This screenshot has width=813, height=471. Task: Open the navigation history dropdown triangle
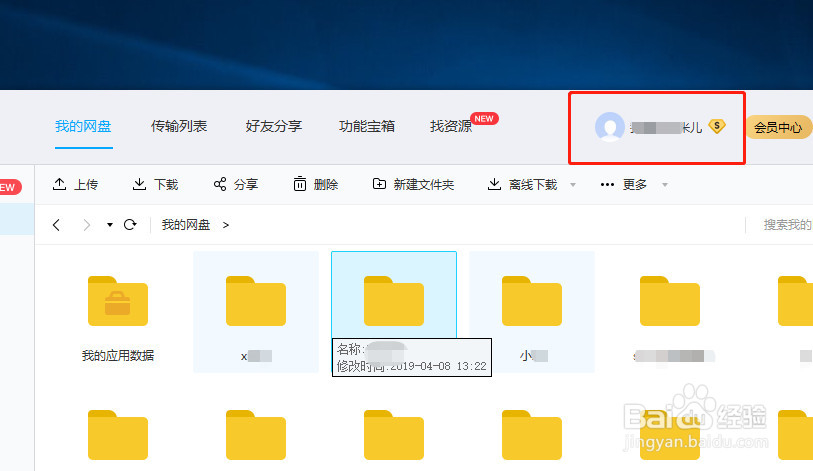tap(110, 225)
